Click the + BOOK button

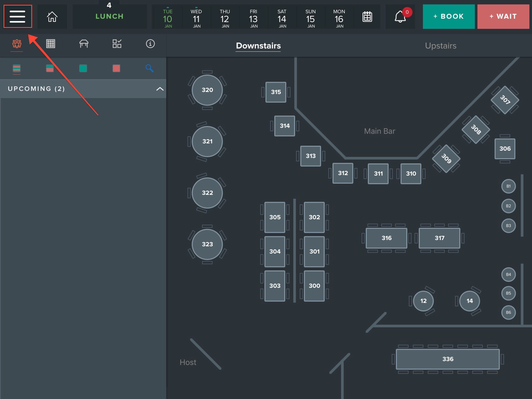tap(449, 16)
